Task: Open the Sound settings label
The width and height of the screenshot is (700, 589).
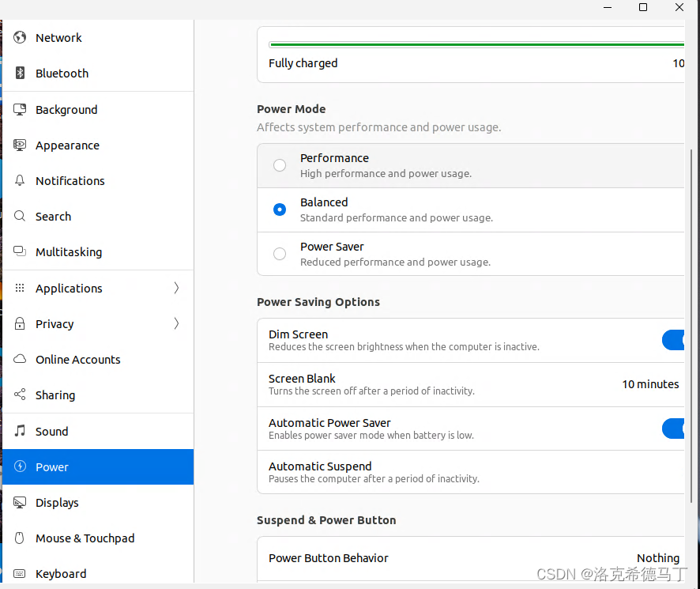Action: [x=52, y=431]
